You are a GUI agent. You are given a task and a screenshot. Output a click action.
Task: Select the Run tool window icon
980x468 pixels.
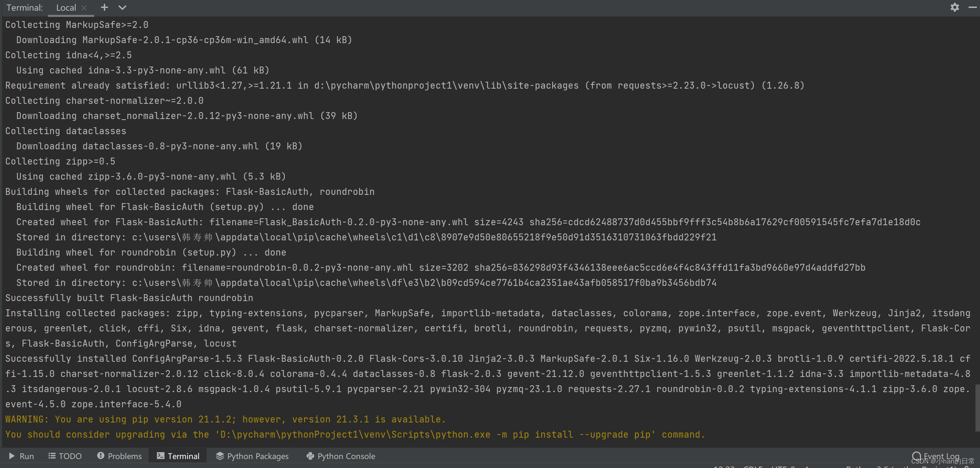(x=12, y=456)
